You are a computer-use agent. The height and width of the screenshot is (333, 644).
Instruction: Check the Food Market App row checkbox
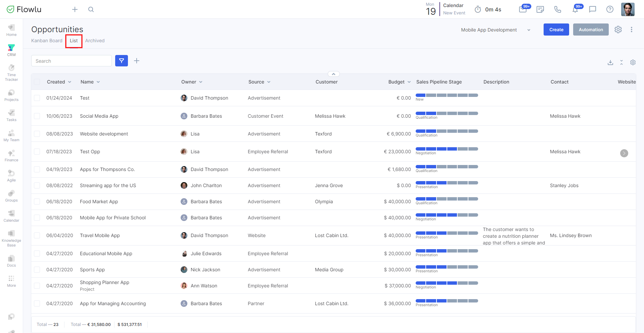tap(37, 202)
